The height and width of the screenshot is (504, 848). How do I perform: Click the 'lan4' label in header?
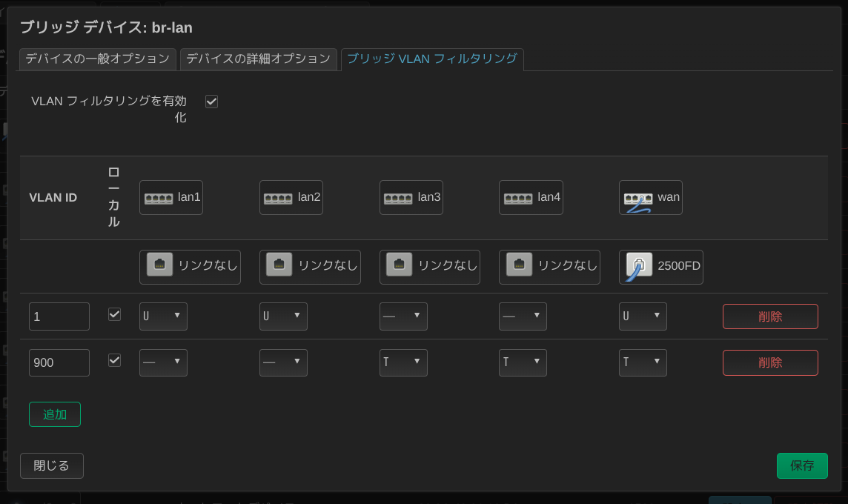549,197
